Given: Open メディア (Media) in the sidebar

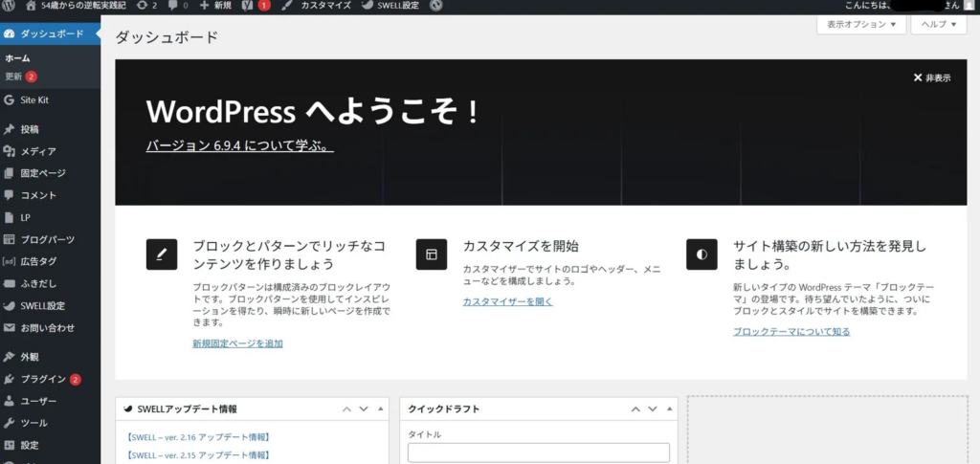Looking at the screenshot, I should [37, 151].
